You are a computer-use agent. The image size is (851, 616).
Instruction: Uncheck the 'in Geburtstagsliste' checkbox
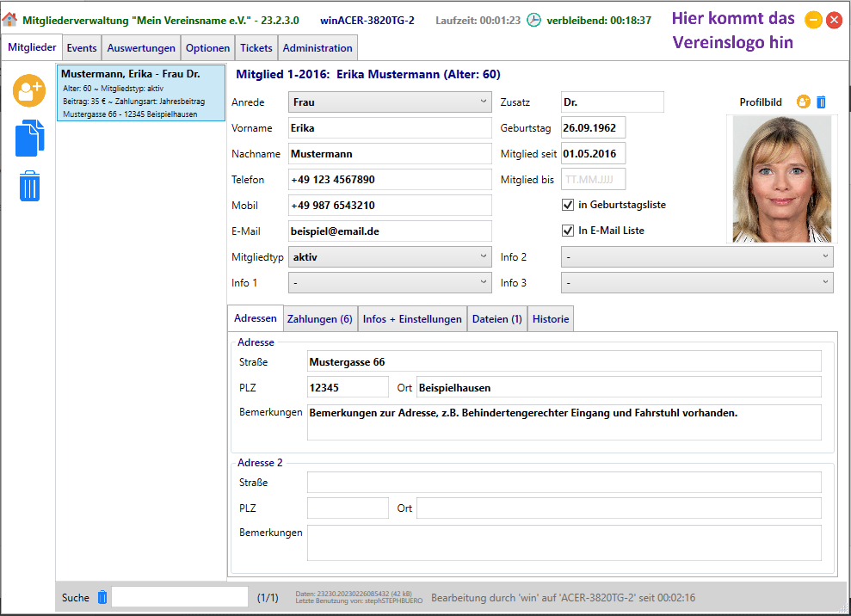coord(568,205)
